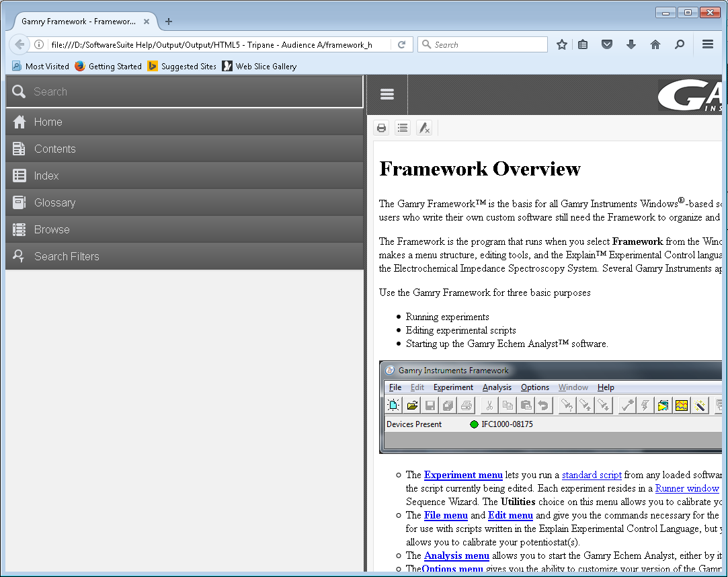The height and width of the screenshot is (577, 728).
Task: Follow the standard script link
Action: [592, 475]
